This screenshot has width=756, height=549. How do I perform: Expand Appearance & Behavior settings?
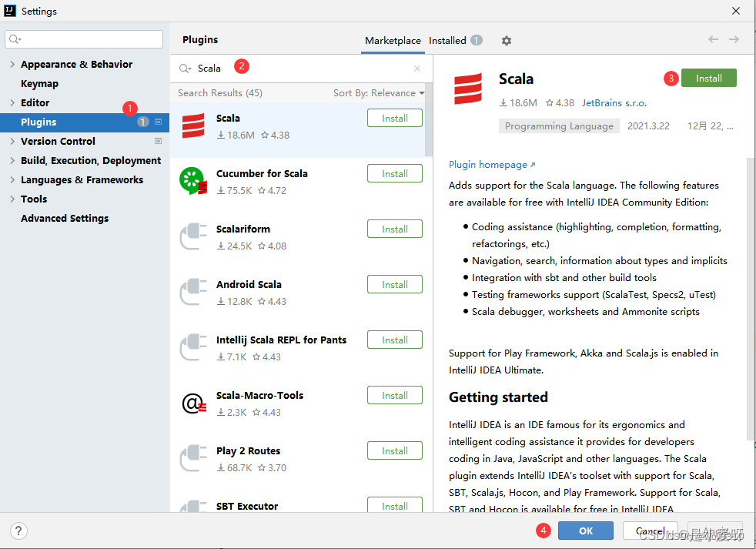(12, 64)
